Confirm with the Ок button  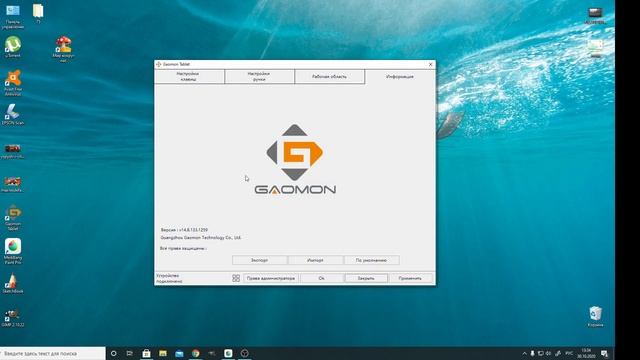pos(322,278)
